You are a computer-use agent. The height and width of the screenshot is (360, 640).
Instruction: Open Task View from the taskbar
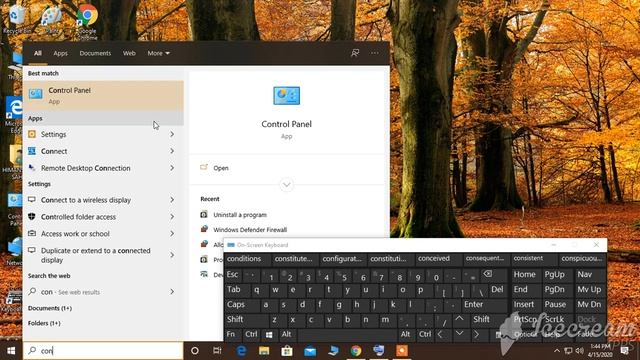click(217, 351)
